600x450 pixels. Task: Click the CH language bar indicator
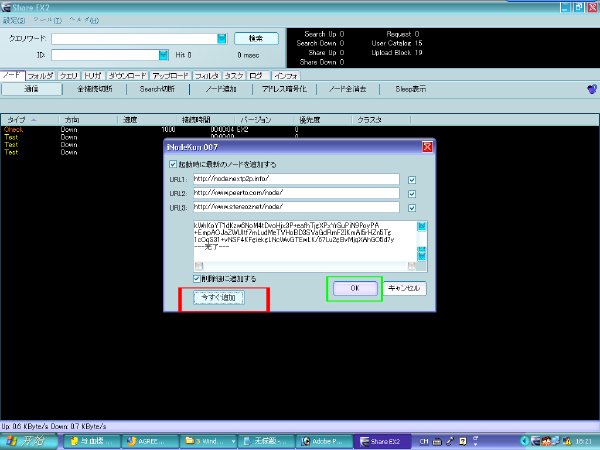(x=424, y=442)
